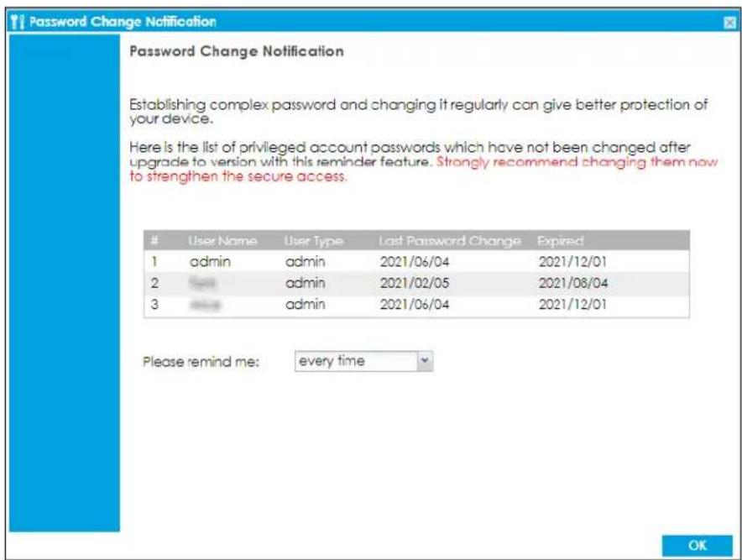Click user type 'admin' in row 2

(306, 283)
